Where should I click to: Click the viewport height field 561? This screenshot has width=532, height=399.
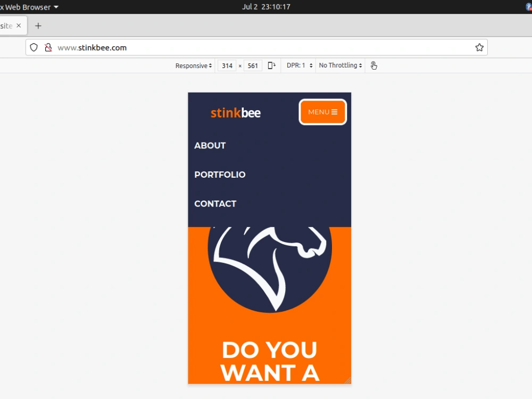[253, 66]
